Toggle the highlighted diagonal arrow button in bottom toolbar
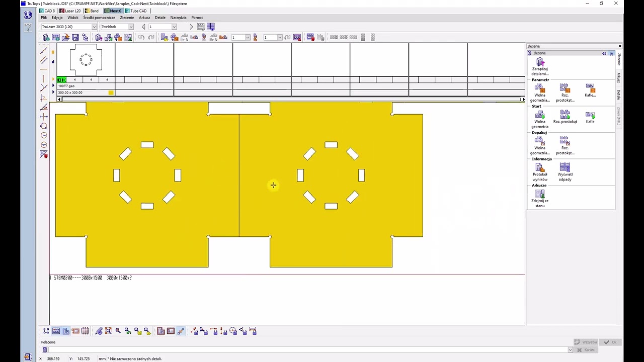644x362 pixels. click(181, 331)
